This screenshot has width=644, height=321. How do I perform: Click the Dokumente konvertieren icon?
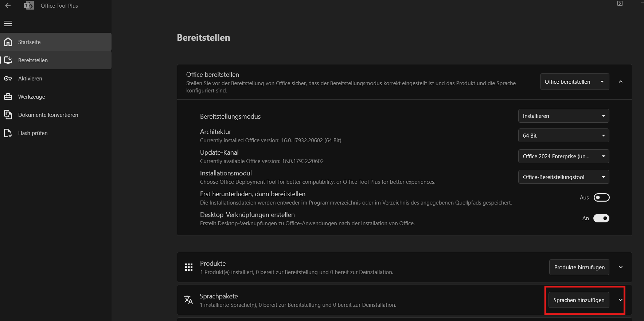coord(8,115)
